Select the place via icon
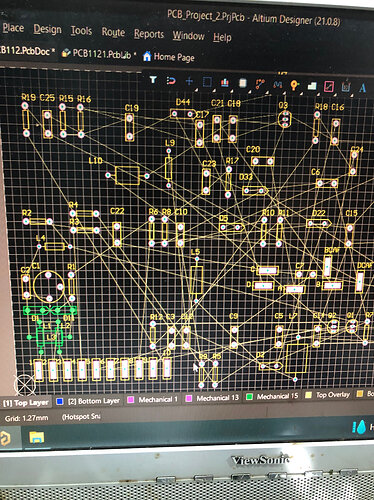 tap(294, 85)
